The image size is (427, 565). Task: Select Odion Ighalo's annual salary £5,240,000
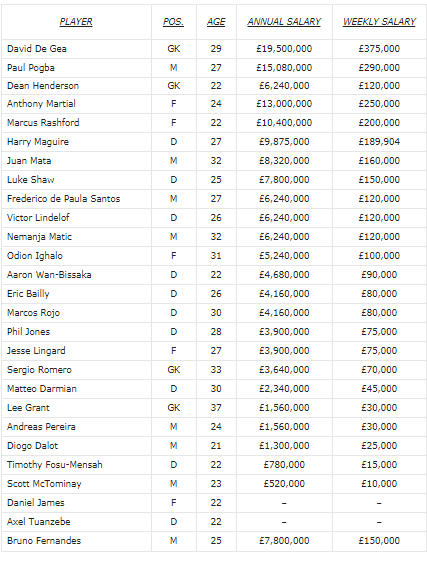284,256
